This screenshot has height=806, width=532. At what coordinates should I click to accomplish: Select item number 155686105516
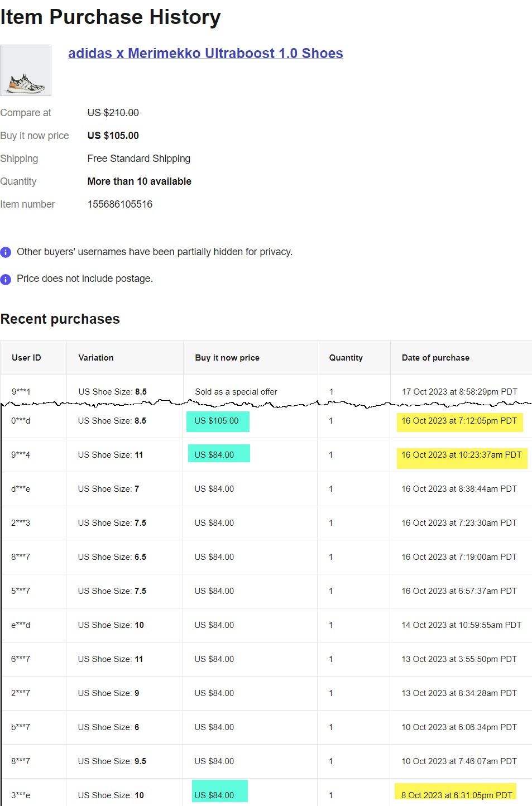120,204
